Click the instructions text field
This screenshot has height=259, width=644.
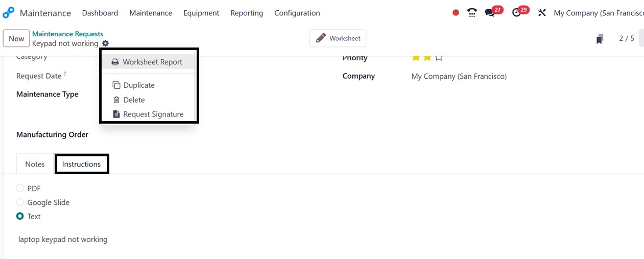click(x=63, y=239)
